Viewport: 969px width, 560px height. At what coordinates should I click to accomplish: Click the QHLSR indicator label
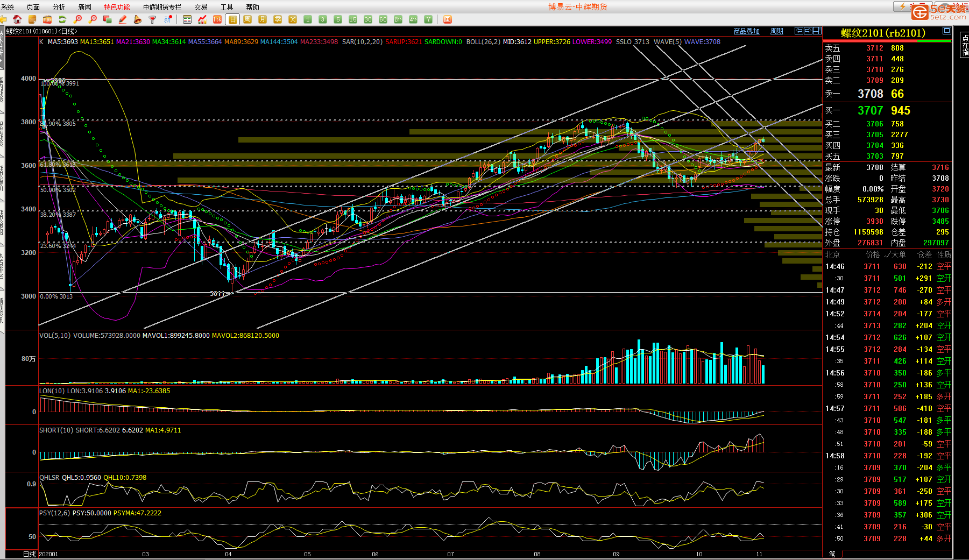tap(49, 478)
